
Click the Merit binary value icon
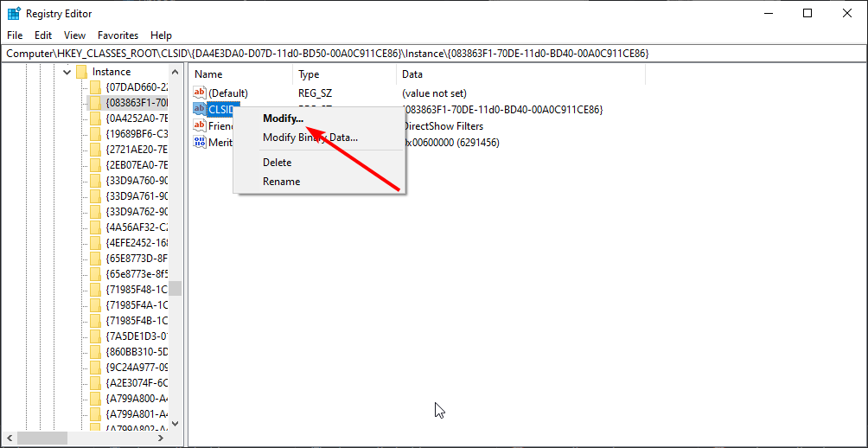coord(200,143)
